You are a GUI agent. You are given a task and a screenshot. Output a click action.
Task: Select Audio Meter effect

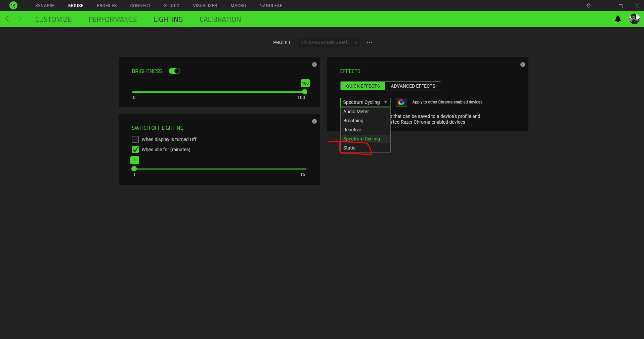point(366,112)
